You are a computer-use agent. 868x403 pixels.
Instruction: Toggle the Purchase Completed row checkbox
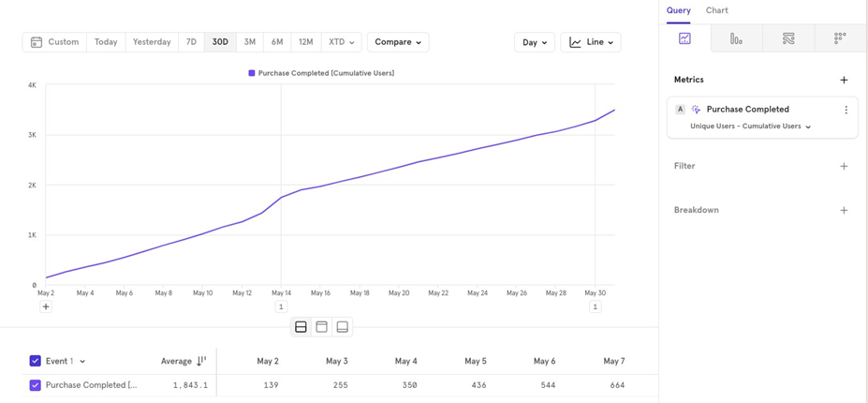[35, 385]
